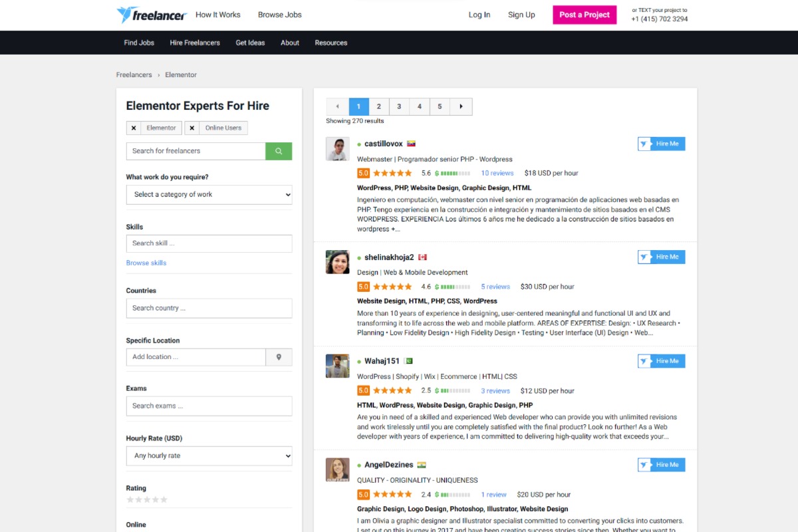Click Sign Up link
The width and height of the screenshot is (798, 532).
tap(521, 15)
